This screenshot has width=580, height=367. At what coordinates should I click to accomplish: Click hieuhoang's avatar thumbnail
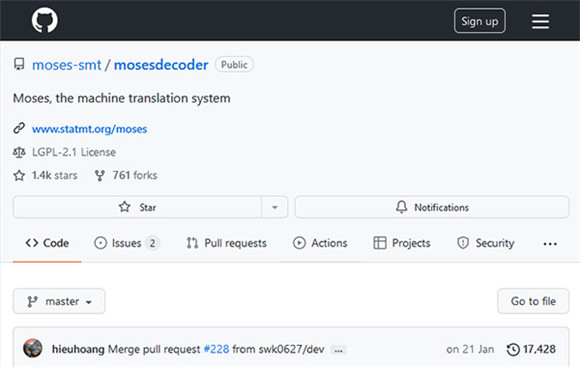point(33,348)
